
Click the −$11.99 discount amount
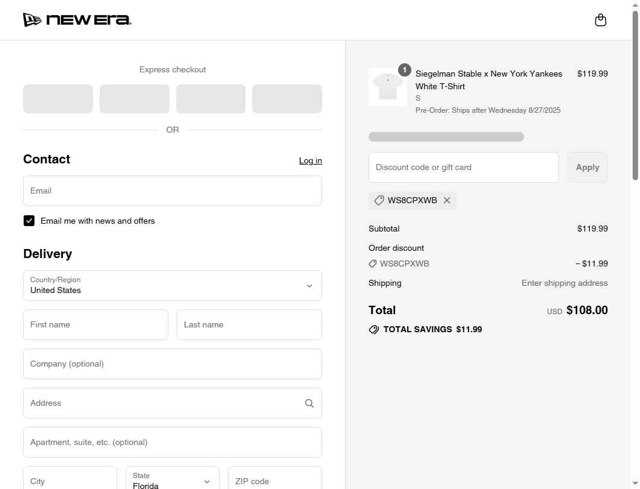tap(591, 264)
